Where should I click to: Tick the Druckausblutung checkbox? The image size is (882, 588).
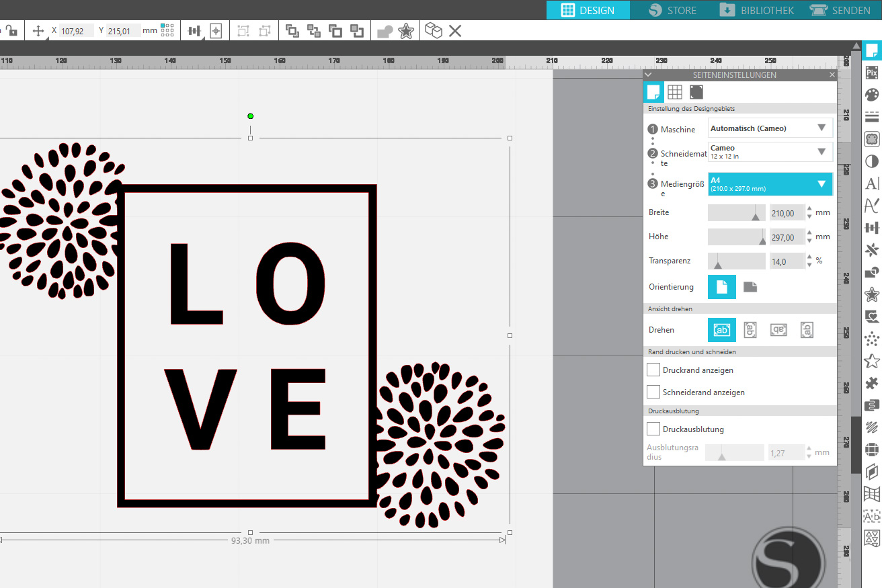click(653, 429)
